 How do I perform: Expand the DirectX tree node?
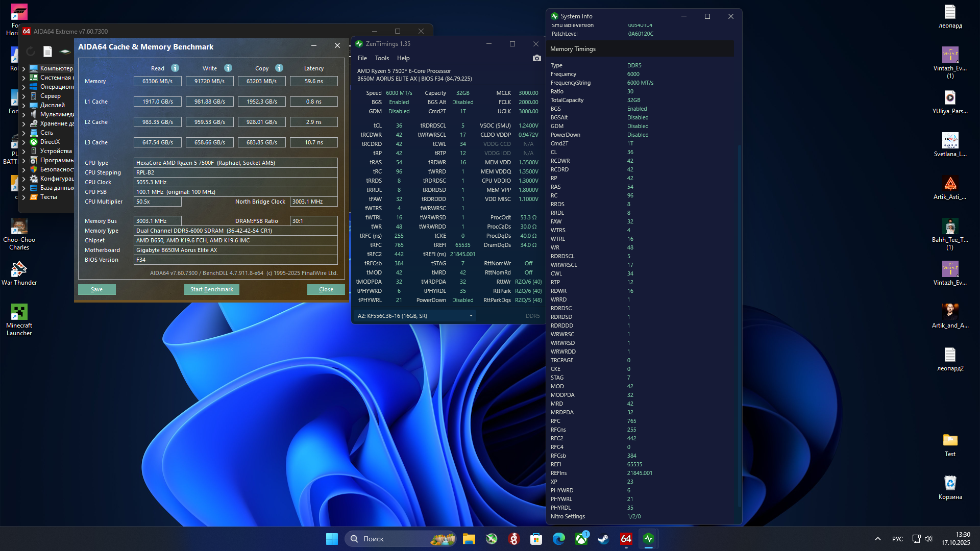tap(23, 142)
